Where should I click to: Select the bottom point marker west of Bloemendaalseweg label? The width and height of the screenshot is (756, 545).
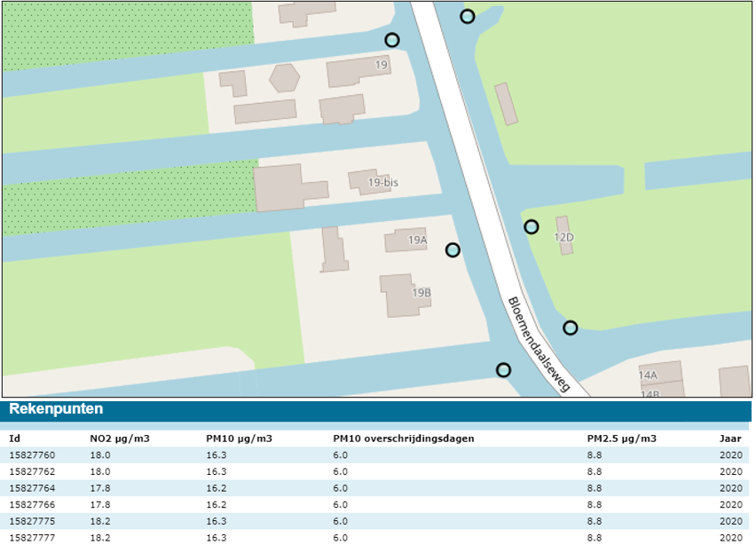point(503,370)
